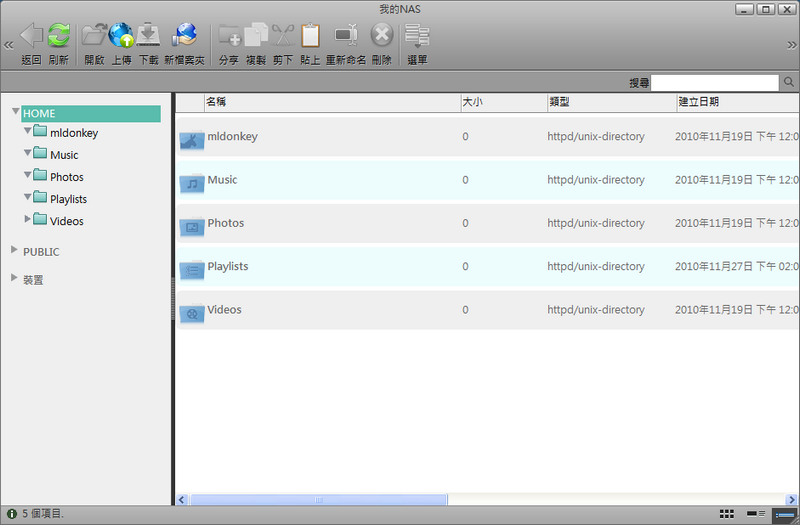800x525 pixels.
Task: Switch to thumbnail grid view
Action: (727, 513)
